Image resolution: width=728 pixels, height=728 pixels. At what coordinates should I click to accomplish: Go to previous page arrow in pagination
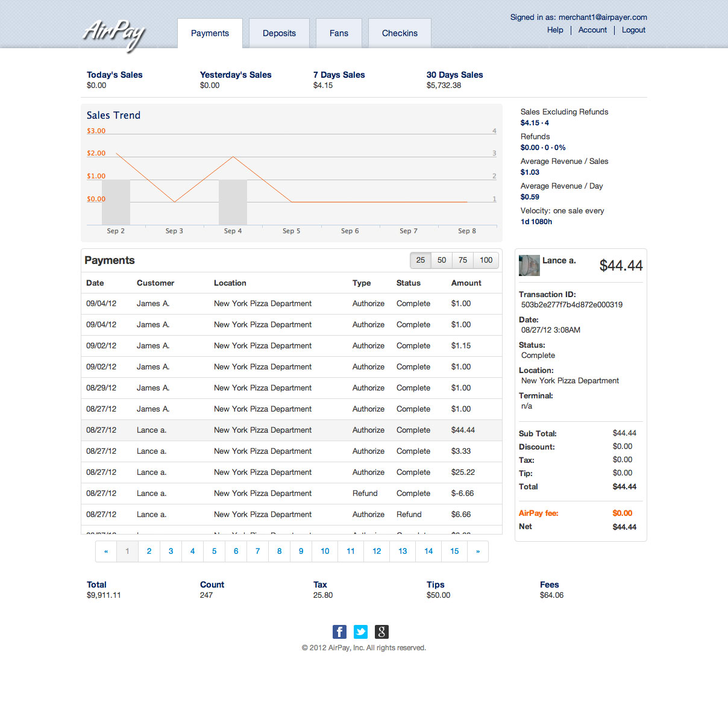coord(106,551)
